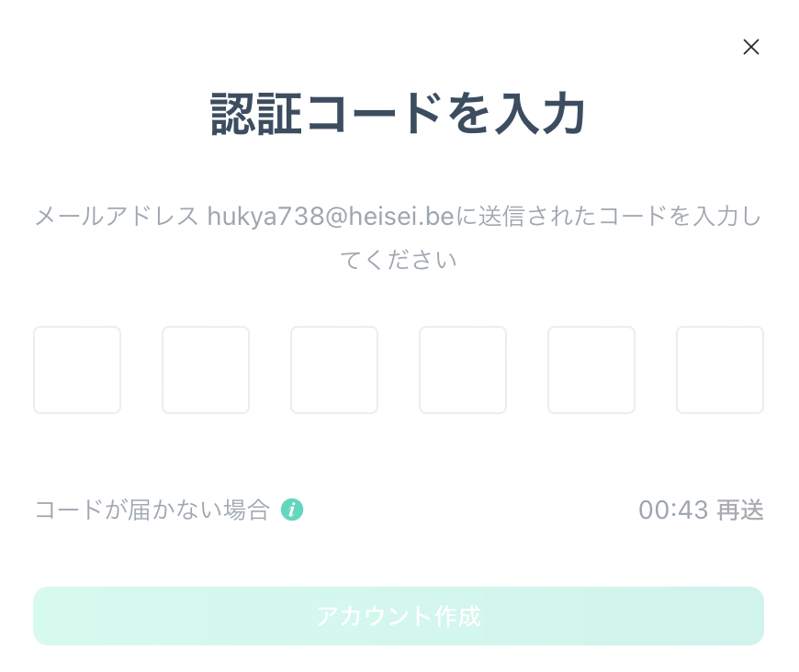Screen dimensions: 799x672
Task: Focus the sixth, last code box
Action: 719,370
